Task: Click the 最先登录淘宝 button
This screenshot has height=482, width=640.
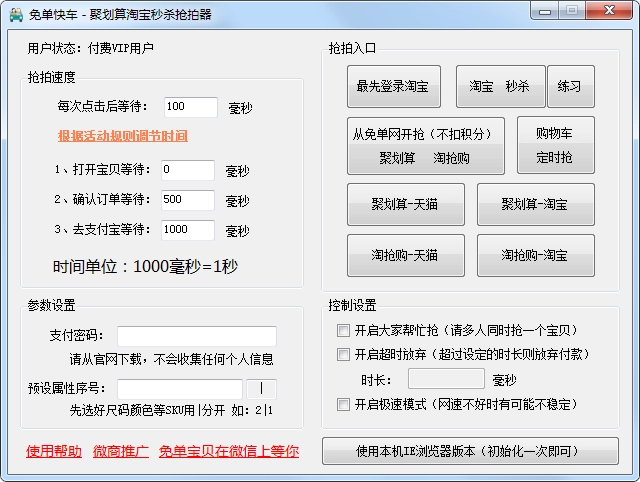Action: (394, 87)
